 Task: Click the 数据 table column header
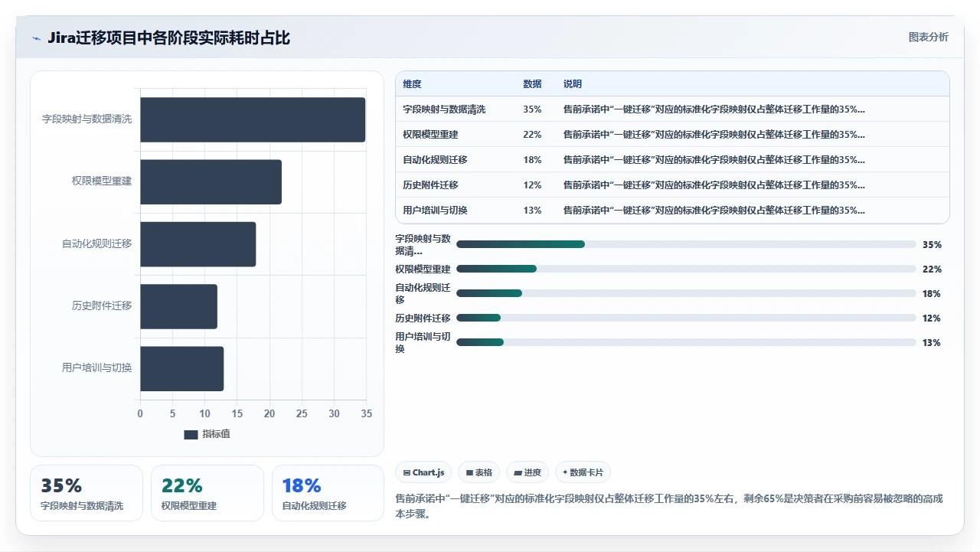[532, 84]
